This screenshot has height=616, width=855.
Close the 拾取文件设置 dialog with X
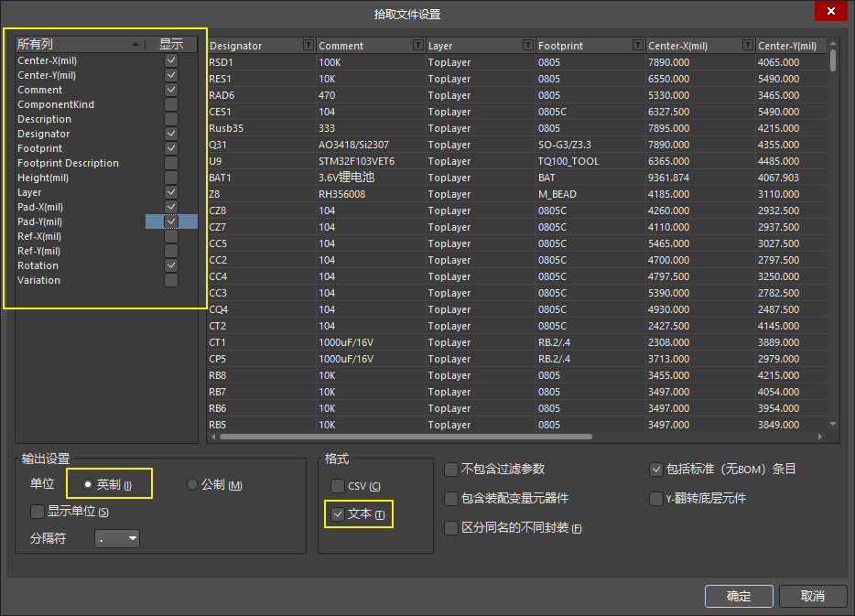point(830,12)
